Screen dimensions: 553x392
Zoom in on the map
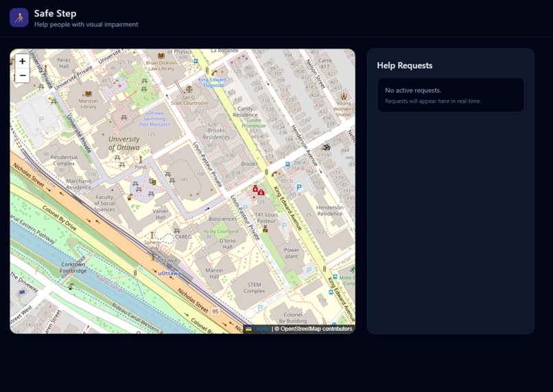pos(22,61)
